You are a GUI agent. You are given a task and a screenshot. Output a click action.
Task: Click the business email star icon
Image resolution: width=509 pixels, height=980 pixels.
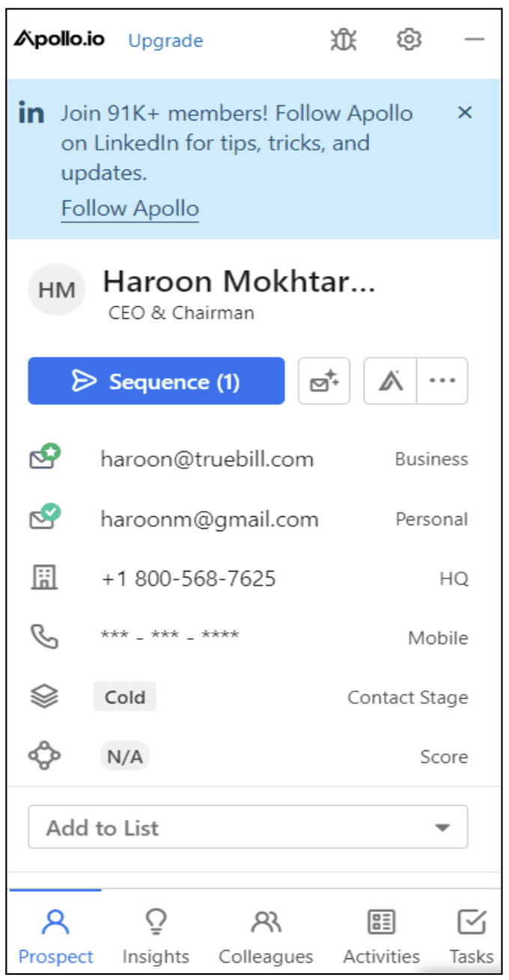pyautogui.click(x=45, y=458)
